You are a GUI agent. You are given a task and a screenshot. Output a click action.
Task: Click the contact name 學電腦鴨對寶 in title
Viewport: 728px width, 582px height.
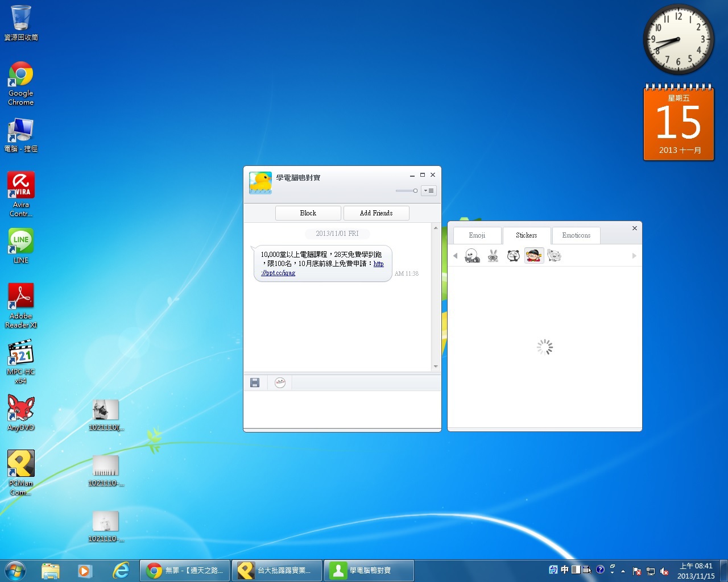[298, 178]
